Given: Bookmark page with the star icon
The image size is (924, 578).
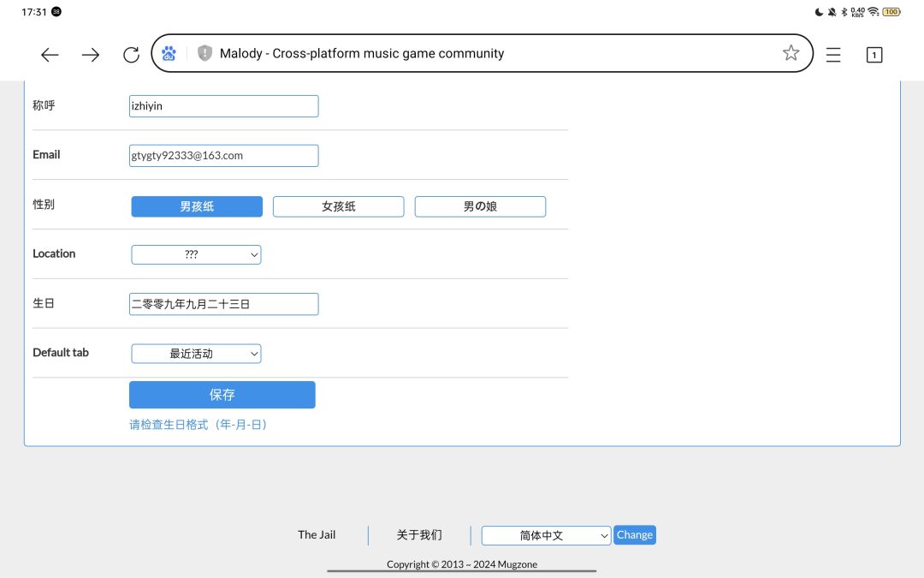Looking at the screenshot, I should click(x=791, y=53).
